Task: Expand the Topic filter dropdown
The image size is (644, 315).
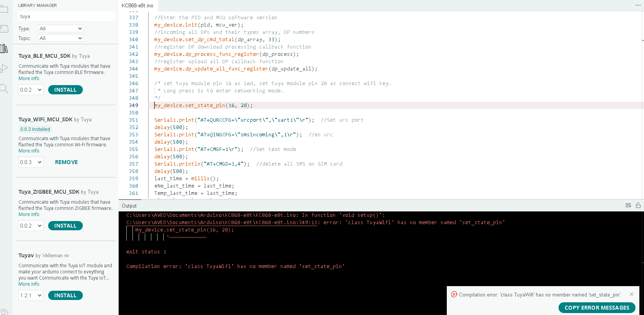Action: [60, 38]
